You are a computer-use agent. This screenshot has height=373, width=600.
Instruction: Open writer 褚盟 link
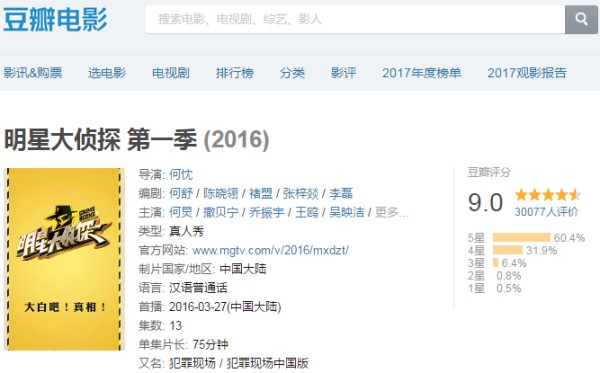[x=261, y=194]
